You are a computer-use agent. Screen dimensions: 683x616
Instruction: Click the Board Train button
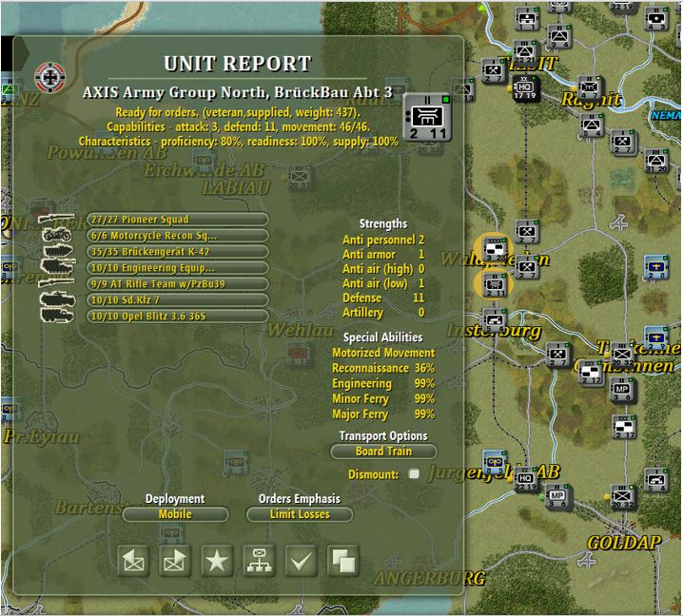[383, 452]
